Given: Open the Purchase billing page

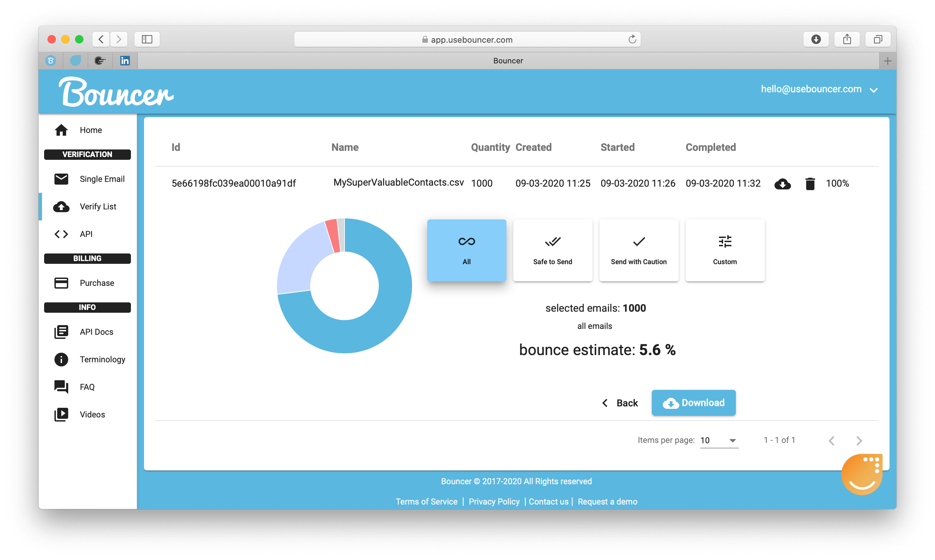Looking at the screenshot, I should coord(96,283).
